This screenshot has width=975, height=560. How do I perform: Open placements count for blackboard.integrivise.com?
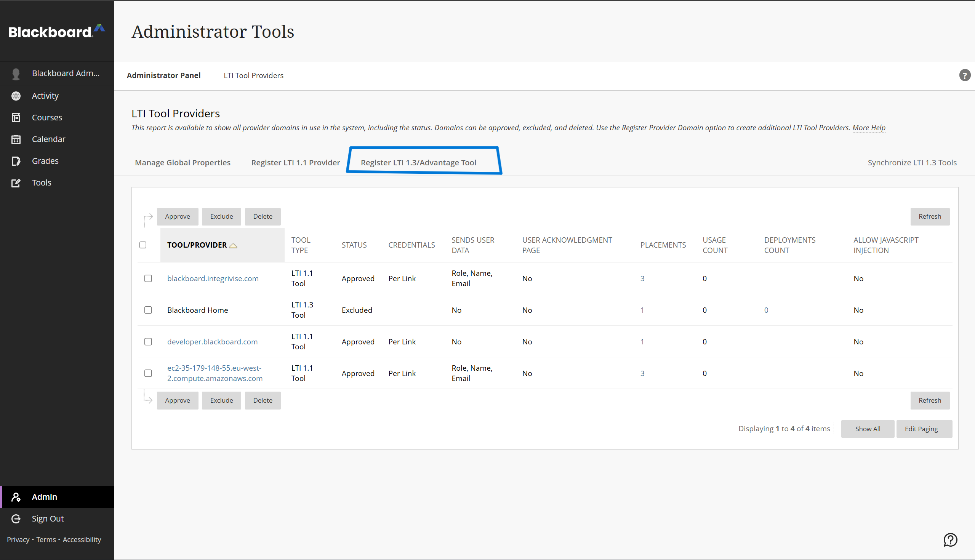642,278
